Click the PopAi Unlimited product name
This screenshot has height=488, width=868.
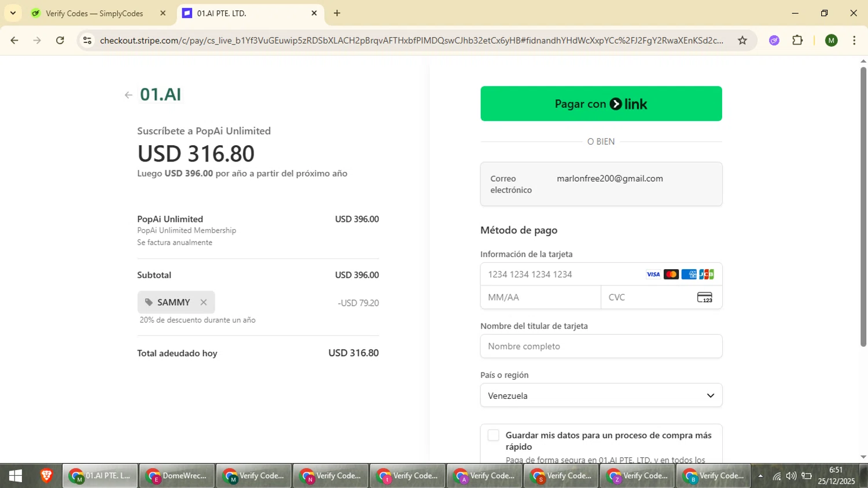(x=170, y=219)
